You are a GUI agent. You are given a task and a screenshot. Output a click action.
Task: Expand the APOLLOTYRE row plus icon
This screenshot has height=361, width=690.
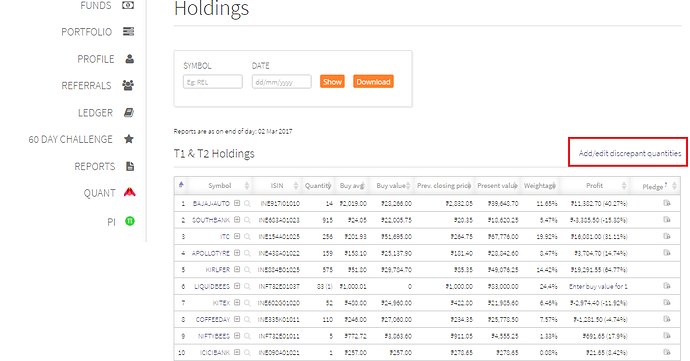click(237, 253)
